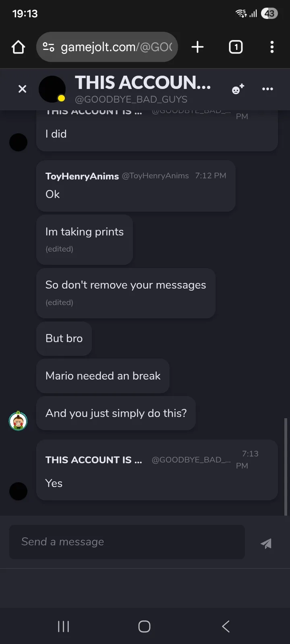Tap the send message paper plane icon
The height and width of the screenshot is (644, 290).
(x=266, y=543)
